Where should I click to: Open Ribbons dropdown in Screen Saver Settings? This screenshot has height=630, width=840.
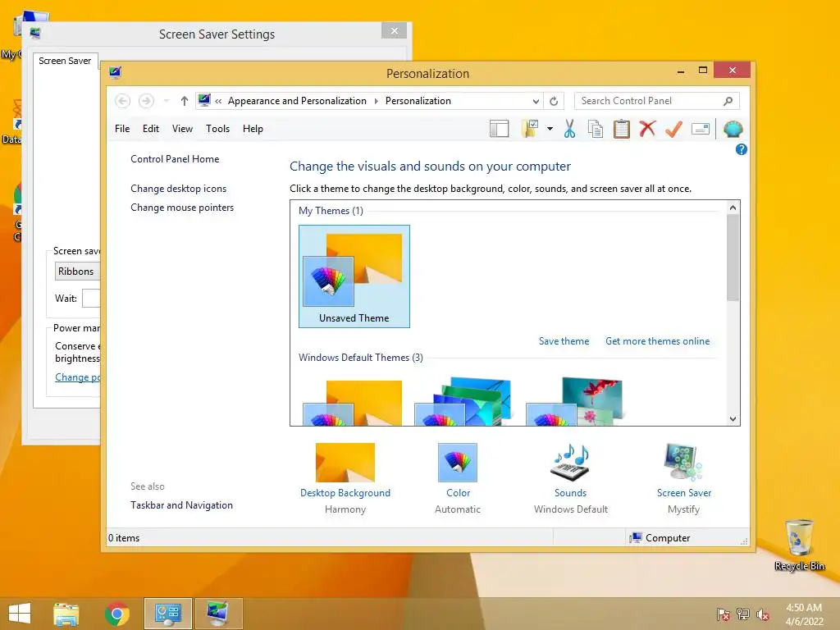coord(78,272)
